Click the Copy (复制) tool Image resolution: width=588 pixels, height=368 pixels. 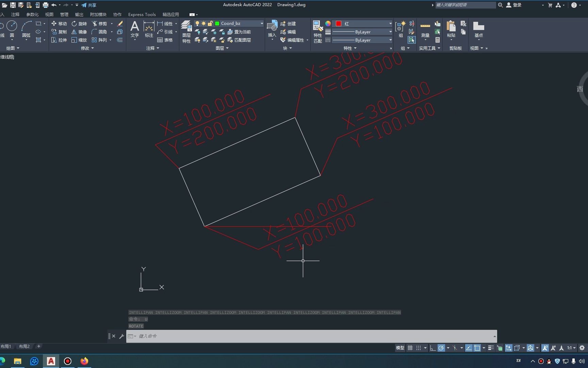click(x=59, y=32)
